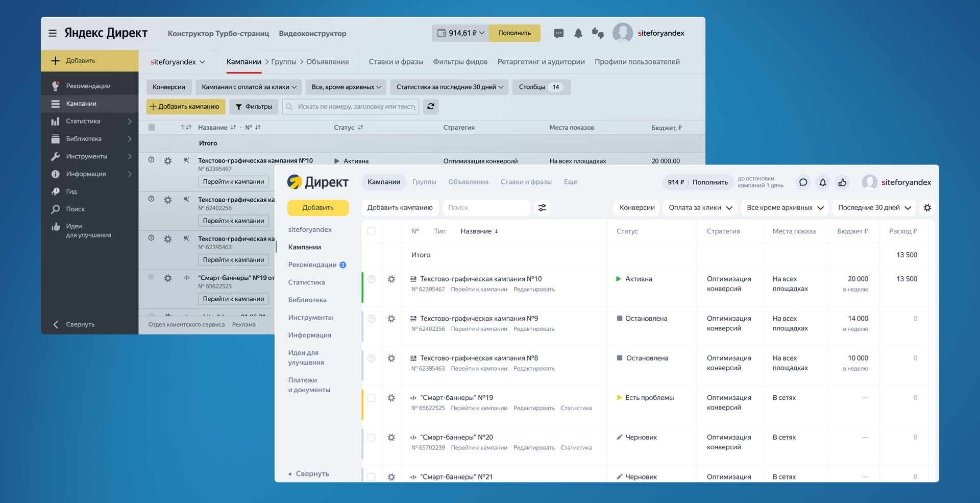Click "Добавить кампанию" button in new interface
The height and width of the screenshot is (503, 980).
(400, 208)
